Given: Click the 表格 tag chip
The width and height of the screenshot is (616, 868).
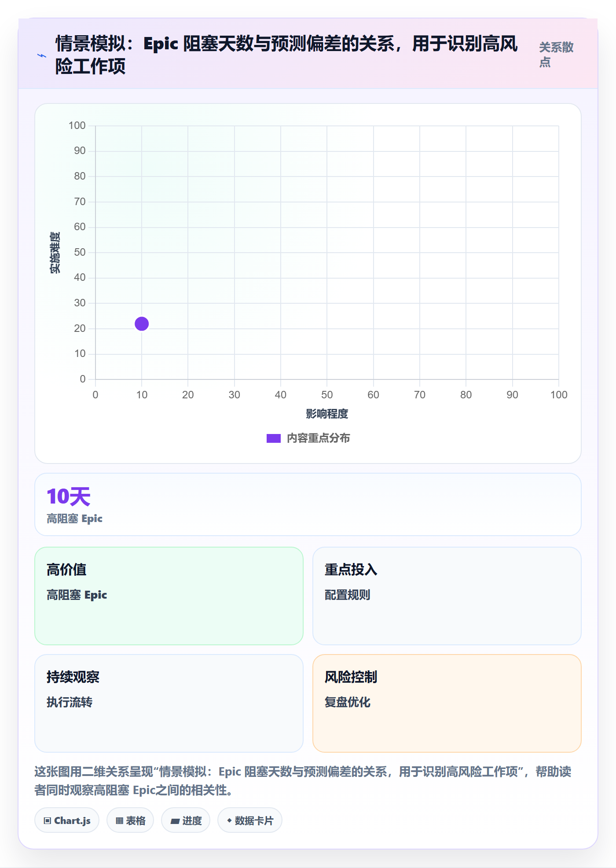Looking at the screenshot, I should tap(130, 820).
